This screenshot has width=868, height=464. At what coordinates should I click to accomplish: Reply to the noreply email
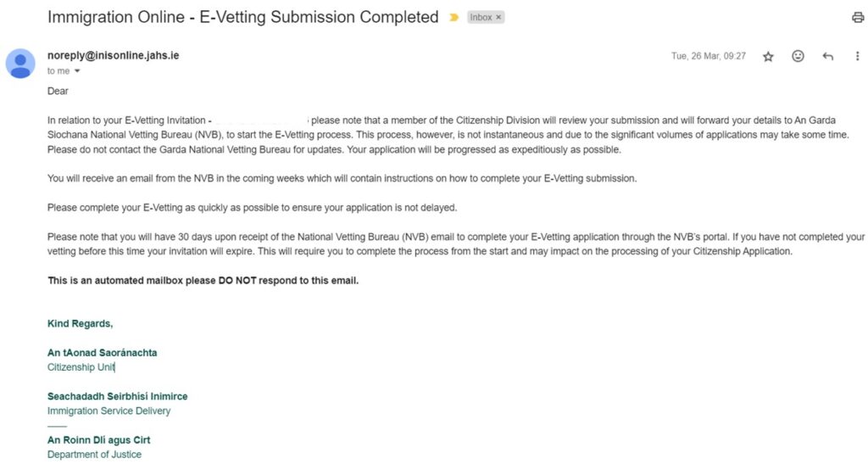(827, 56)
